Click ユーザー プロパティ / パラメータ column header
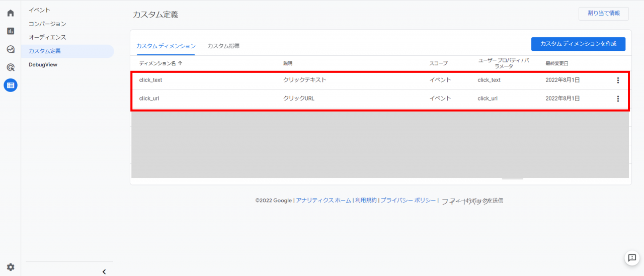Viewport: 644px width, 276px height. [504, 63]
